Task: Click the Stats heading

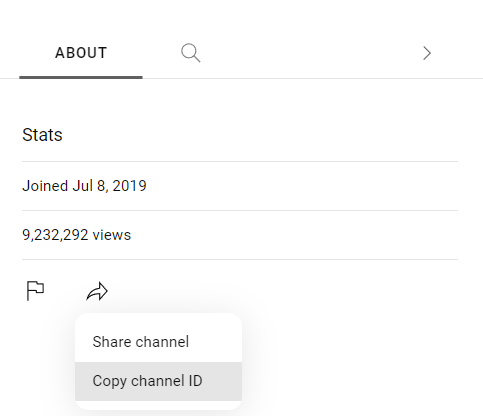Action: [x=42, y=135]
